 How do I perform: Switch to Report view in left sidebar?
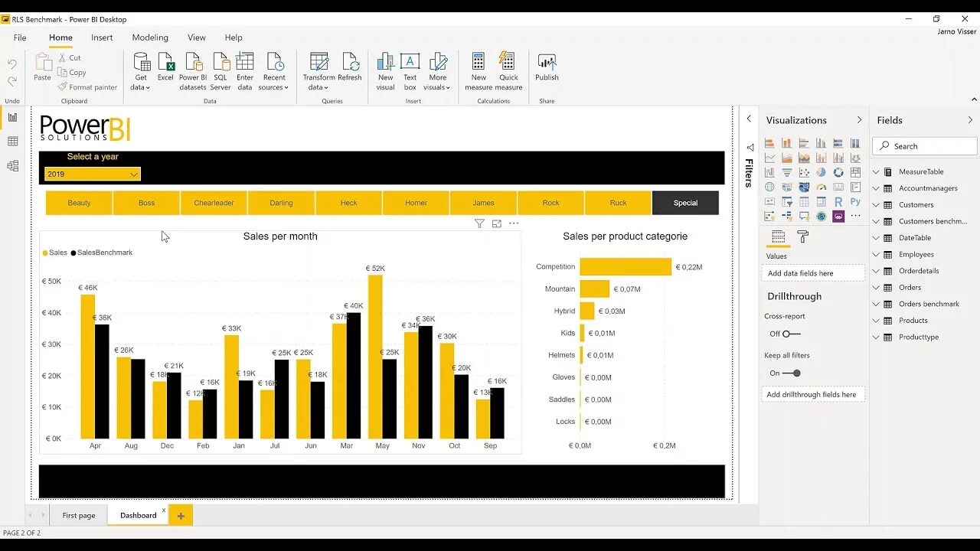pos(12,117)
